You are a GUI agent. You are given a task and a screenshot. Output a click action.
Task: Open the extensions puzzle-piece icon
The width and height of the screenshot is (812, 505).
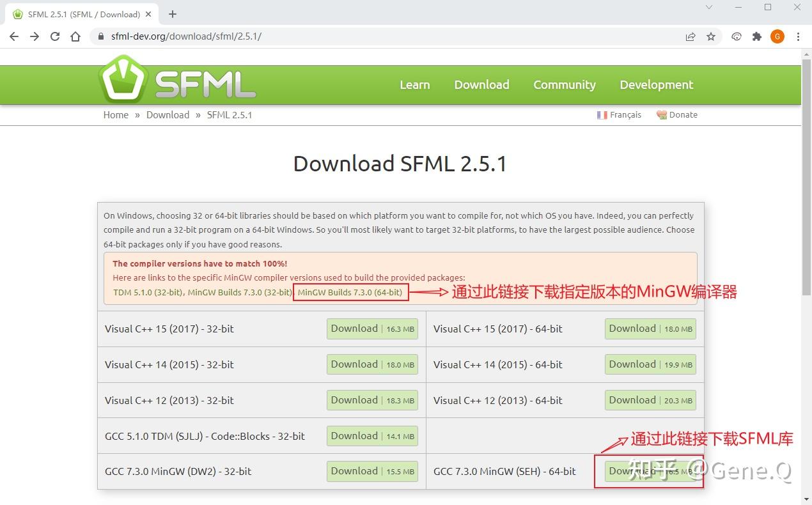pos(757,36)
